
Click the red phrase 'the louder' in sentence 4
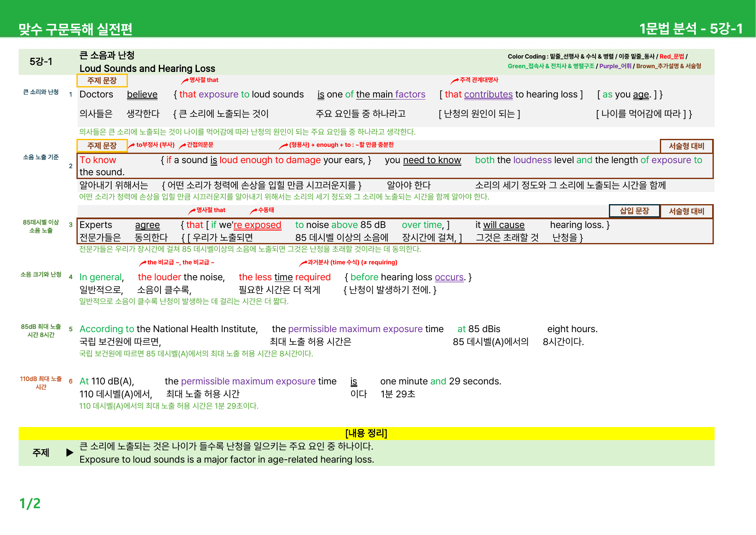[160, 277]
